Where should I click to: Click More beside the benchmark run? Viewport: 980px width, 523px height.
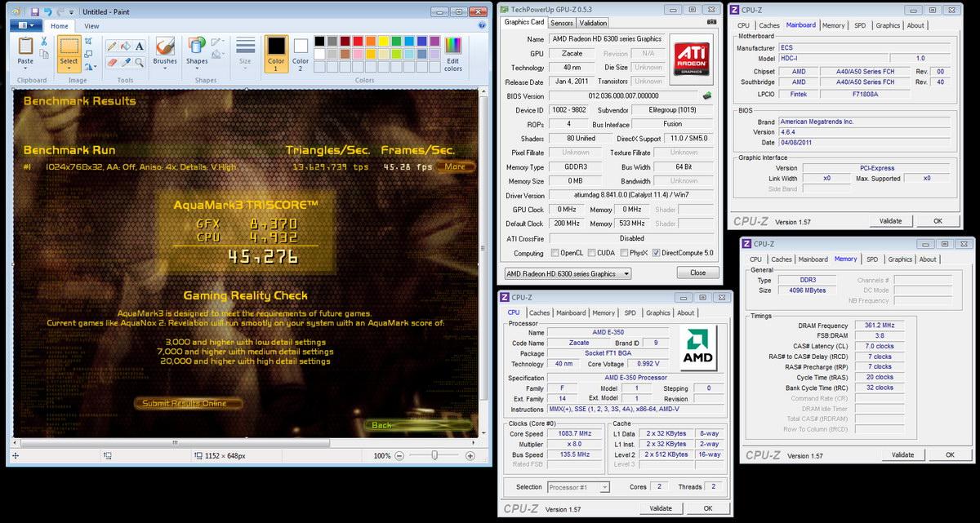[x=455, y=166]
